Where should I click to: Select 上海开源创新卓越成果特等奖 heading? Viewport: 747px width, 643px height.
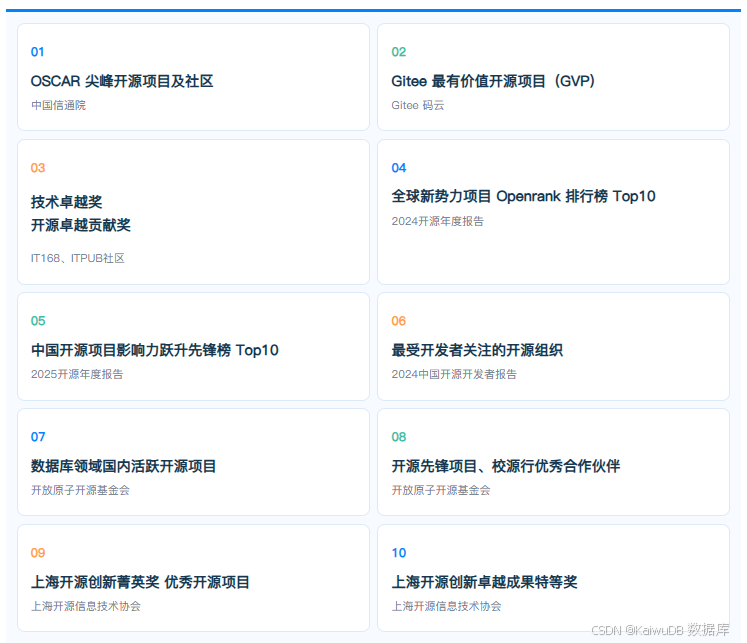click(485, 582)
